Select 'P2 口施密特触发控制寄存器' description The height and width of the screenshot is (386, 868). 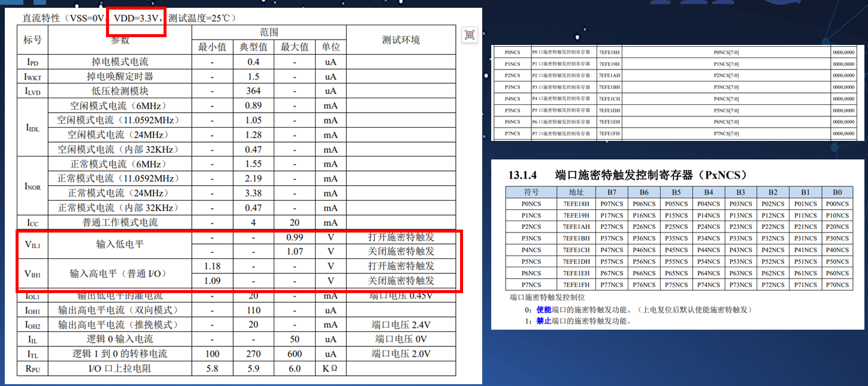[562, 76]
